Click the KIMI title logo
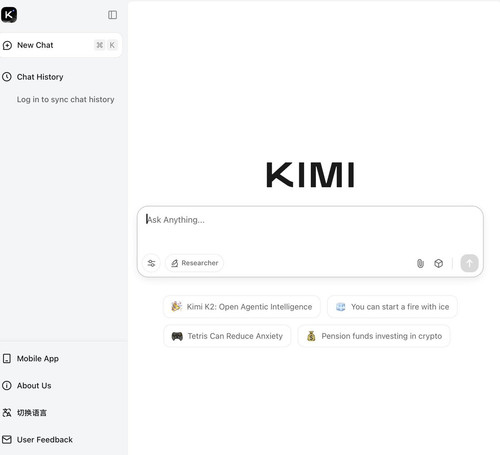Image resolution: width=500 pixels, height=455 pixels. (310, 175)
